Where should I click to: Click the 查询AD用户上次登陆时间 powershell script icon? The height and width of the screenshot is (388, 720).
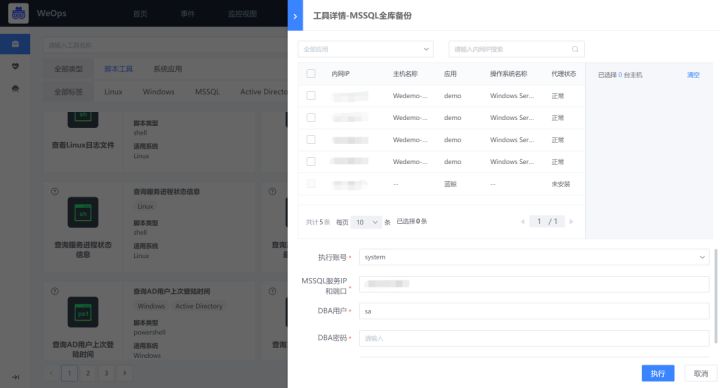[x=83, y=312]
